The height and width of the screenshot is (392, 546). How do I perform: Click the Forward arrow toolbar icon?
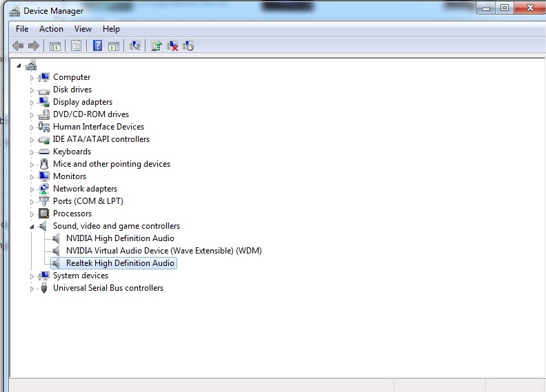coord(33,45)
